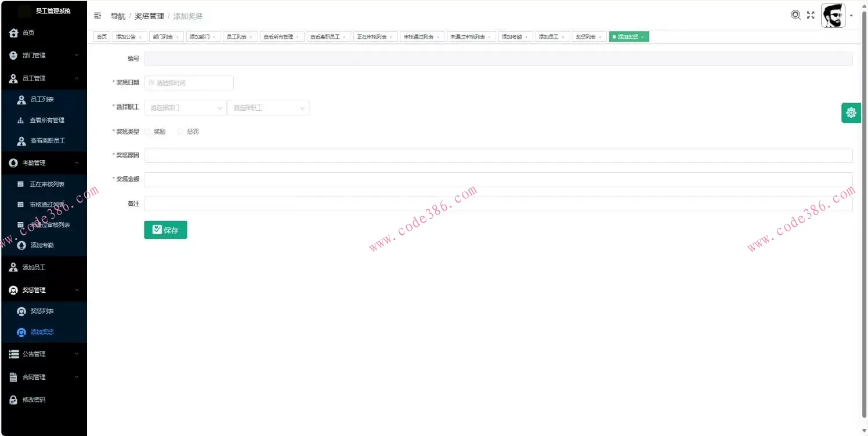Toggle fullscreen with the expand icon

[811, 15]
